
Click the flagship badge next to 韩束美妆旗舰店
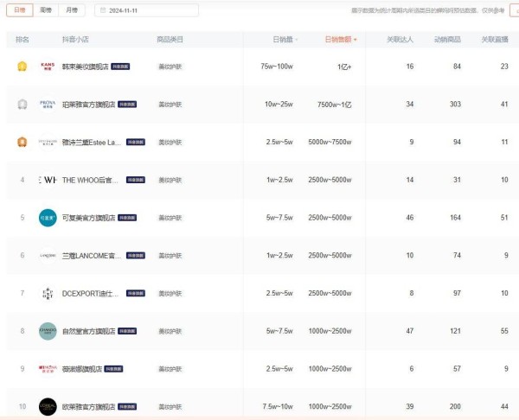120,67
